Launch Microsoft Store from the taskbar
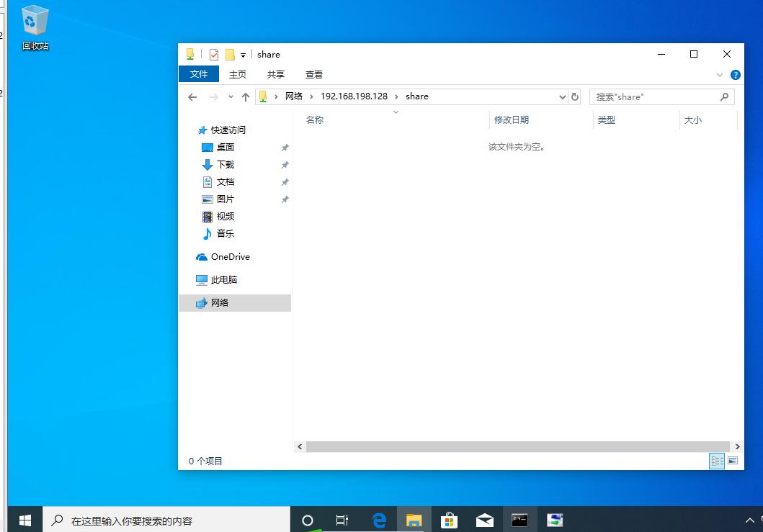763x532 pixels. pos(449,519)
